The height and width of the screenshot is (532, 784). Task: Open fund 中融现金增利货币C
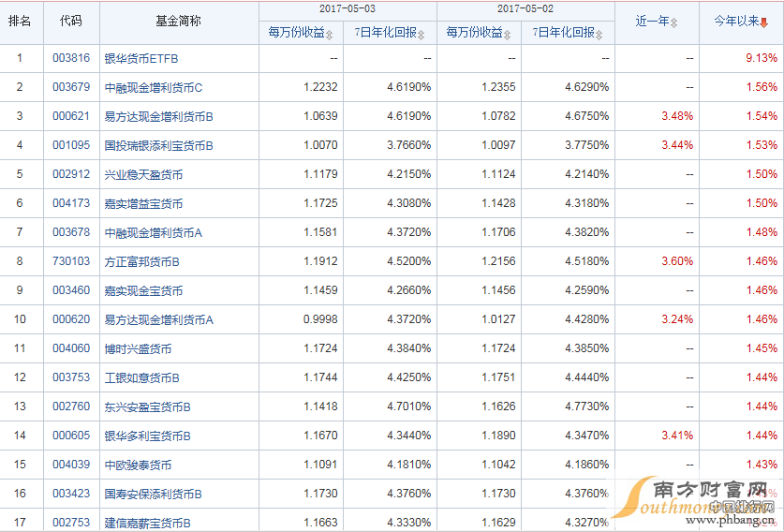tap(154, 87)
